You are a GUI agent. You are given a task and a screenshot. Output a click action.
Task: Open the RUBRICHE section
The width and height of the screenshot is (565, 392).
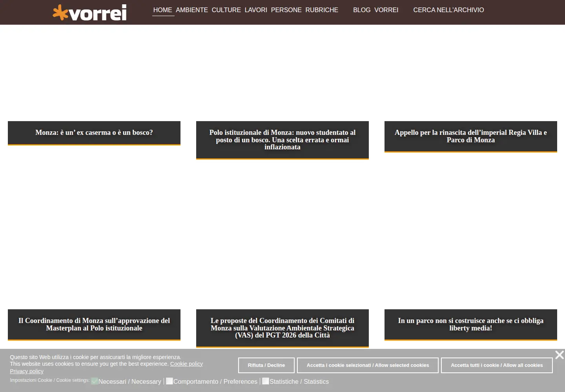click(x=322, y=10)
